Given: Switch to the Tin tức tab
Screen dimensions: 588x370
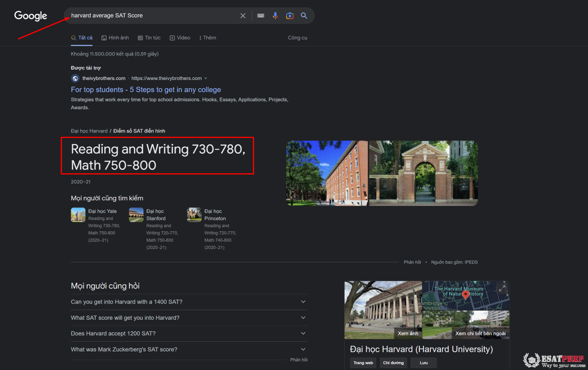Looking at the screenshot, I should [x=149, y=38].
